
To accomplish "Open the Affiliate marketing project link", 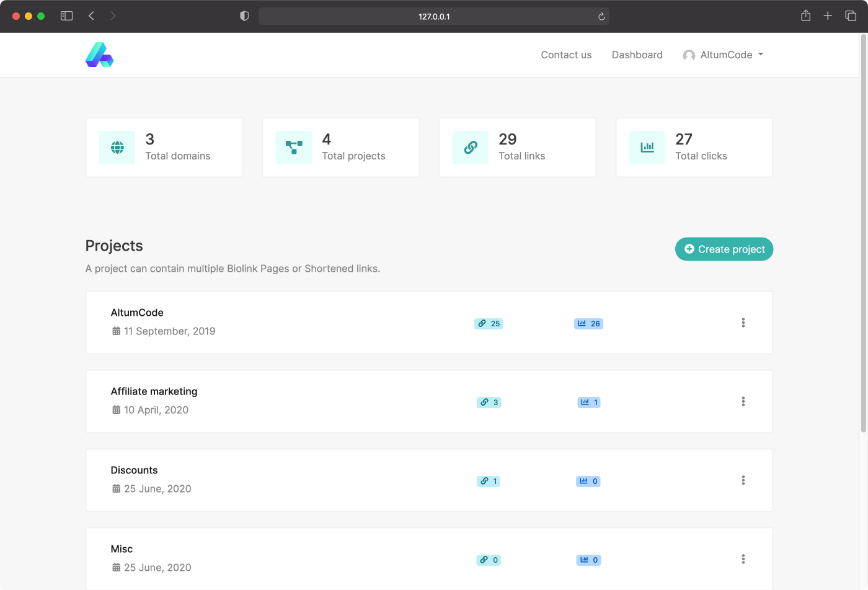I will [154, 391].
